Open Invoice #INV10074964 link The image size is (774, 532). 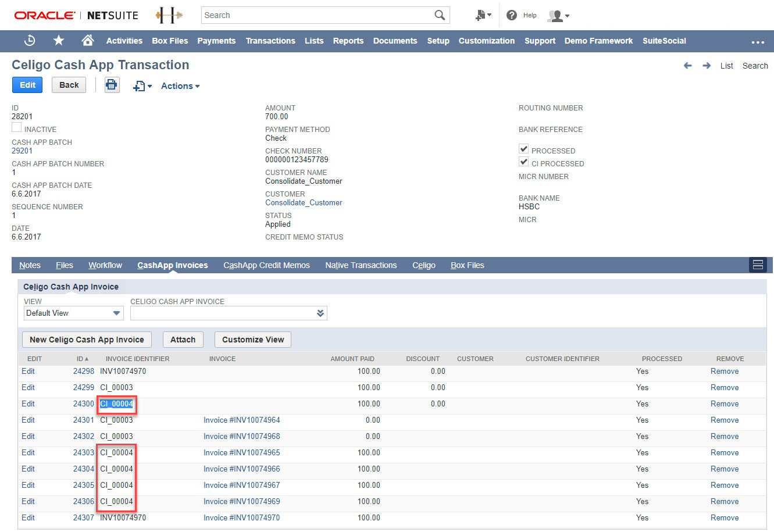[x=242, y=420]
